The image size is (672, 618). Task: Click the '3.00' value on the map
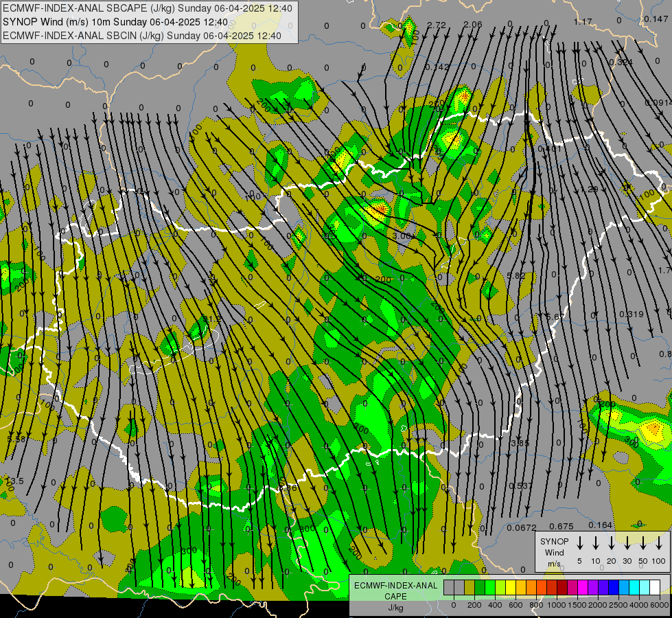(402, 236)
